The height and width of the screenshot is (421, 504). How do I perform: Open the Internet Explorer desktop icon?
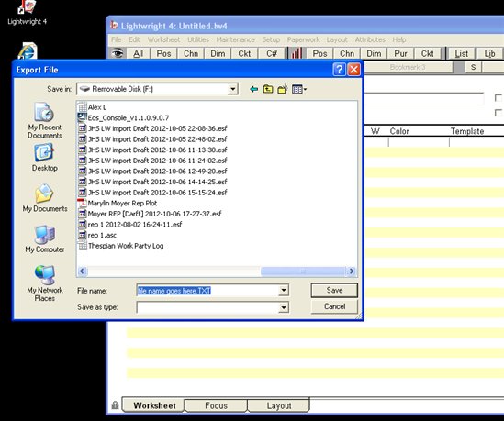pos(28,50)
